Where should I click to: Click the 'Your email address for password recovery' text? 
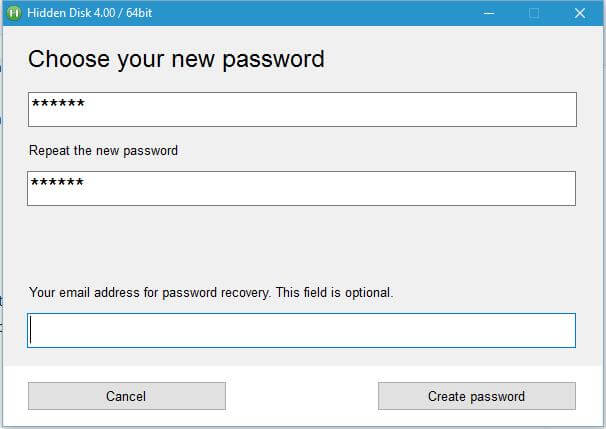[149, 293]
